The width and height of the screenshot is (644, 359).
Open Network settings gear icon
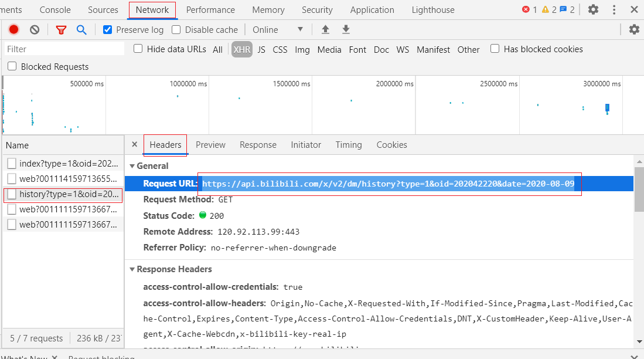633,30
